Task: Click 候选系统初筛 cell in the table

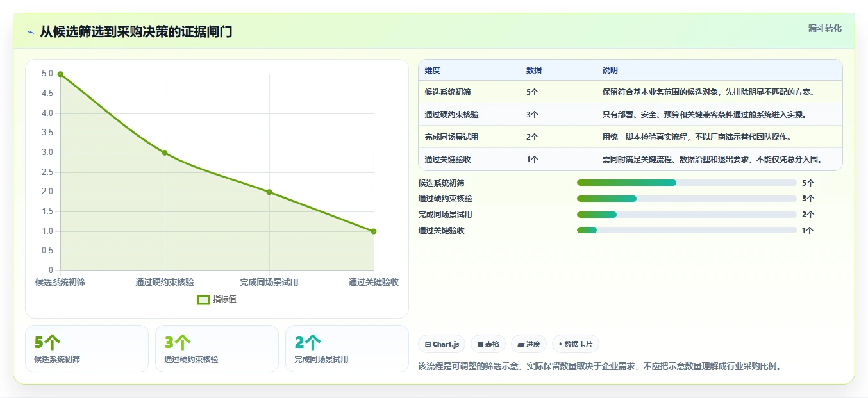Action: click(447, 92)
